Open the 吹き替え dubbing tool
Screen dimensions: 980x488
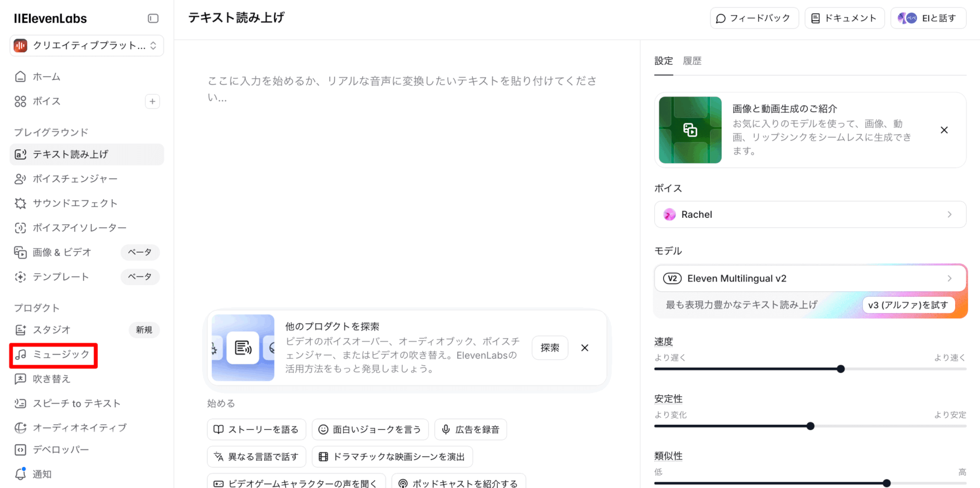coord(50,379)
